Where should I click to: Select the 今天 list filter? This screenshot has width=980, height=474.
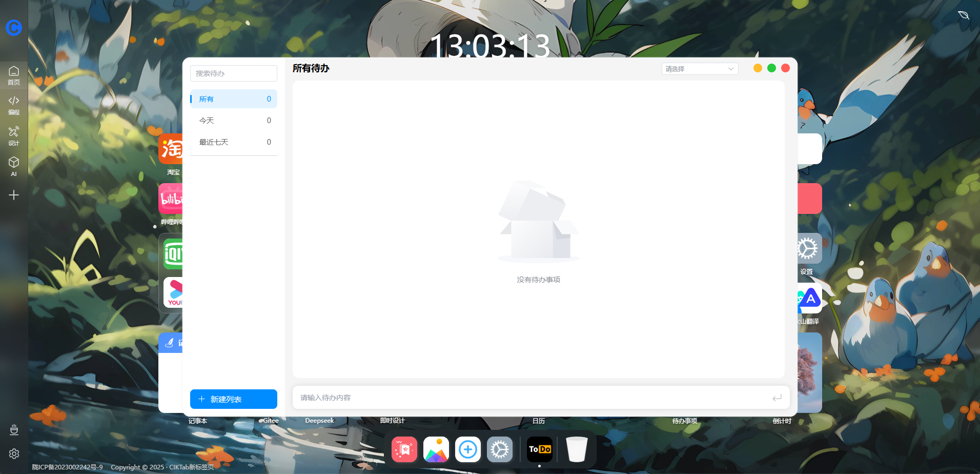[234, 121]
